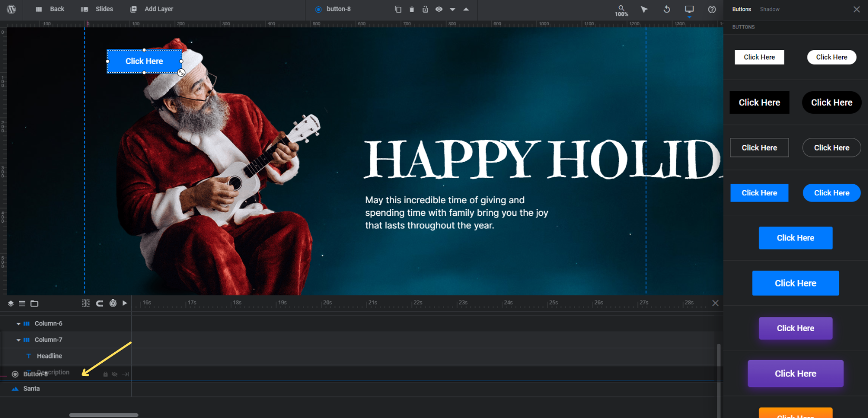This screenshot has width=868, height=418.
Task: Play the timeline animation preview
Action: [x=125, y=303]
